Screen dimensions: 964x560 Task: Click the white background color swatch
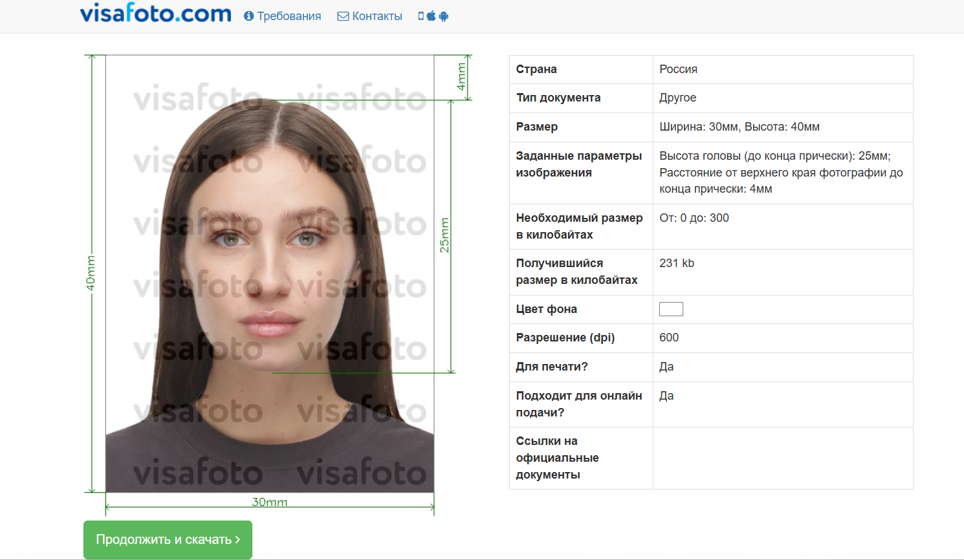[671, 309]
